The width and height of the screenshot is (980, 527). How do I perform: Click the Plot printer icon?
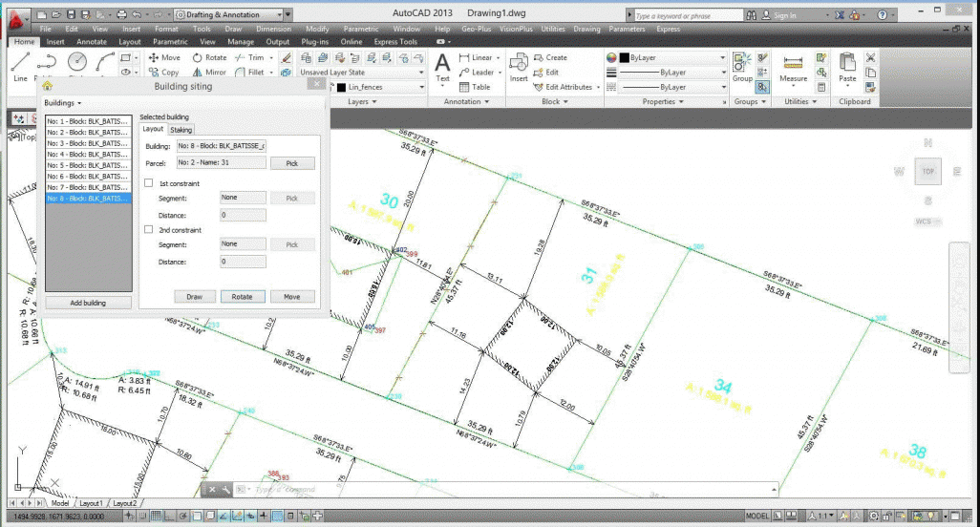pyautogui.click(x=121, y=14)
